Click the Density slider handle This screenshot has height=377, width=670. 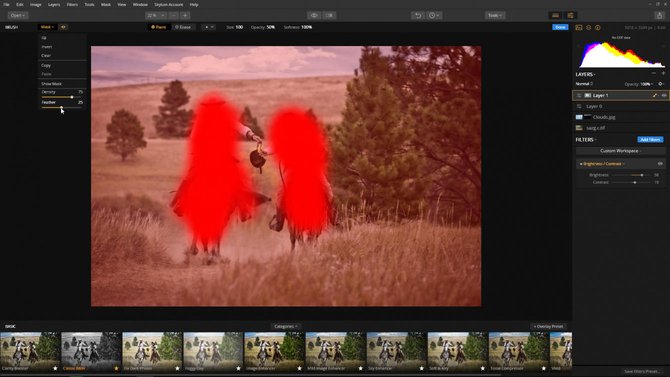click(72, 97)
